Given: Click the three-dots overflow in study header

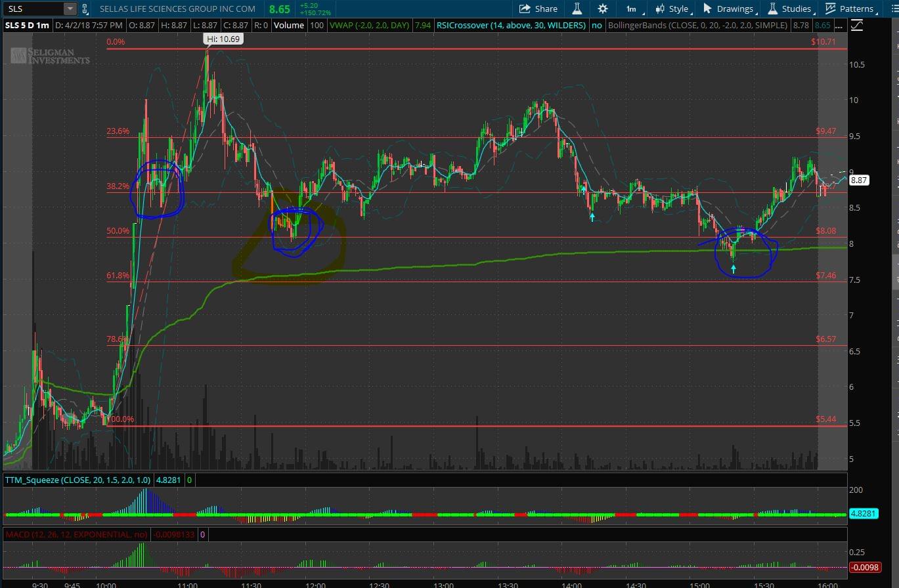Looking at the screenshot, I should click(839, 25).
